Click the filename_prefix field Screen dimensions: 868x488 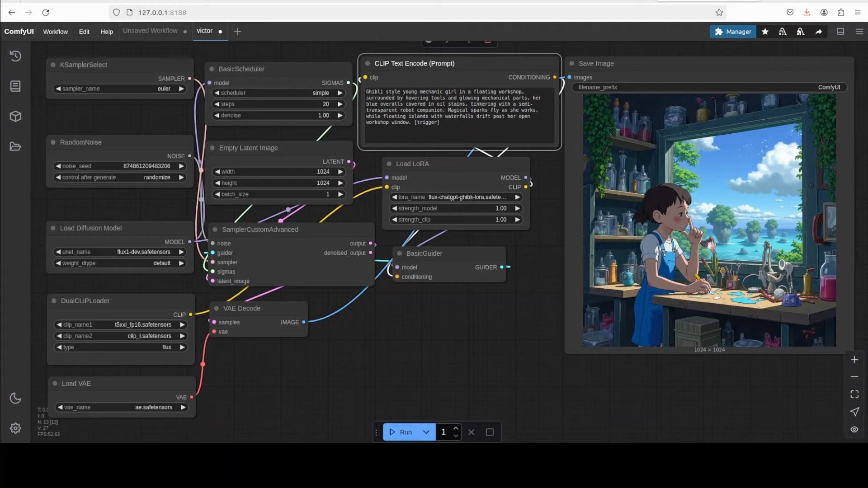pos(709,87)
